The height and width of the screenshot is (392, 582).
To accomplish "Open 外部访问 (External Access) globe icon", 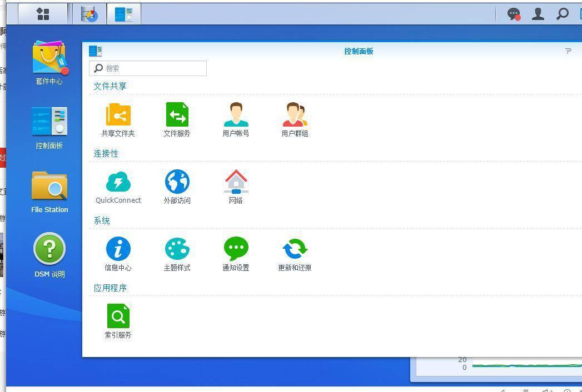I will click(x=177, y=182).
